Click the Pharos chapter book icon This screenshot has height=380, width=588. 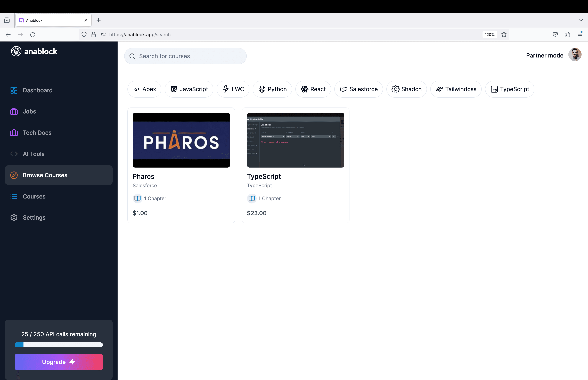pos(137,198)
